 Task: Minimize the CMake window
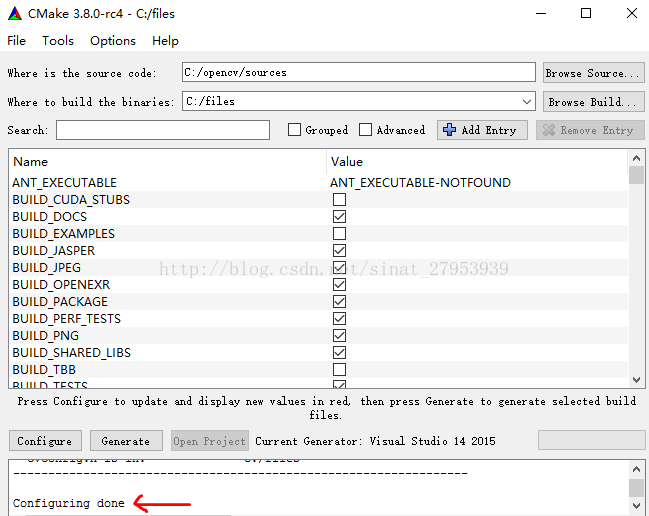pyautogui.click(x=541, y=14)
